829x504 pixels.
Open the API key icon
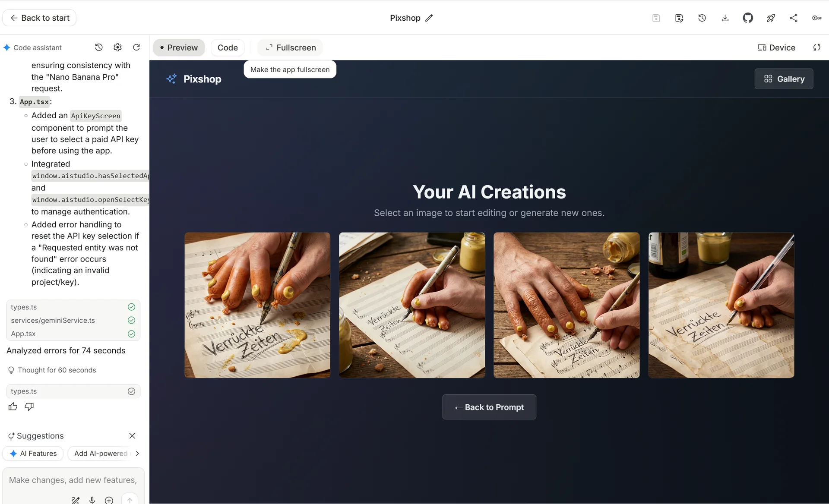(x=816, y=18)
